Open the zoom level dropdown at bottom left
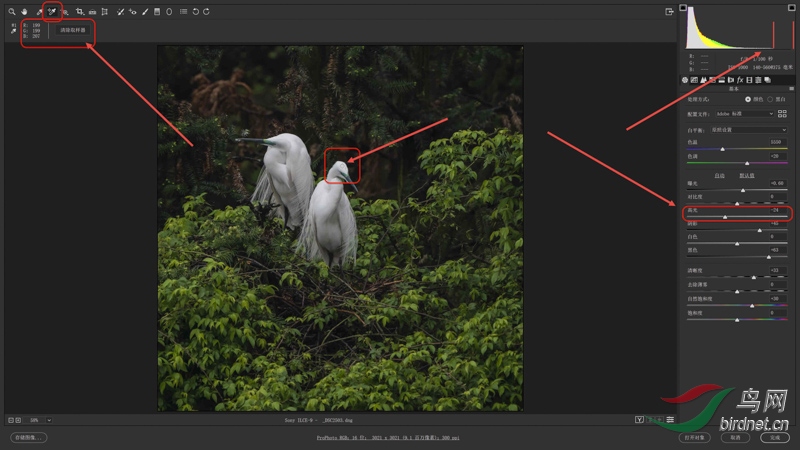The height and width of the screenshot is (450, 800). tap(49, 420)
